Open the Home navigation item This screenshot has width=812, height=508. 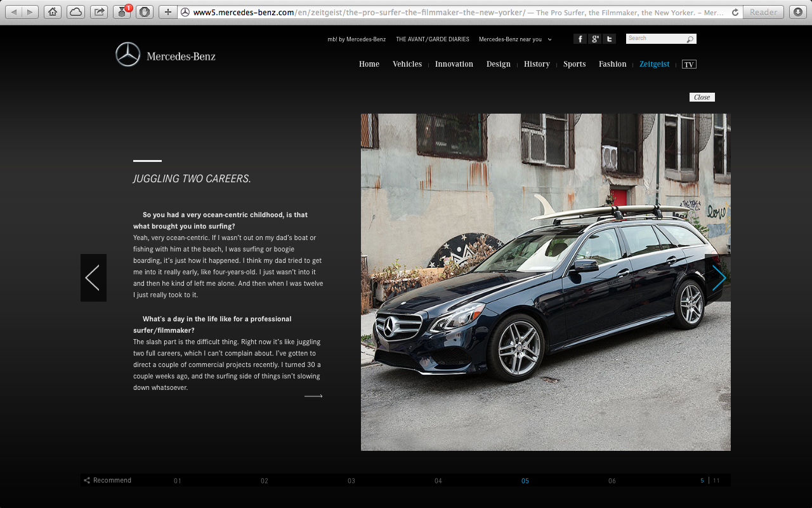[369, 64]
